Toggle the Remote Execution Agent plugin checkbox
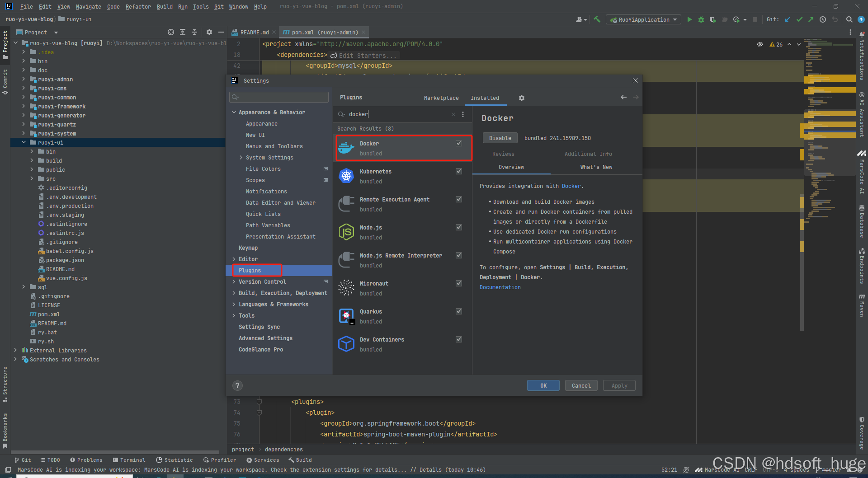The image size is (868, 478). [459, 199]
